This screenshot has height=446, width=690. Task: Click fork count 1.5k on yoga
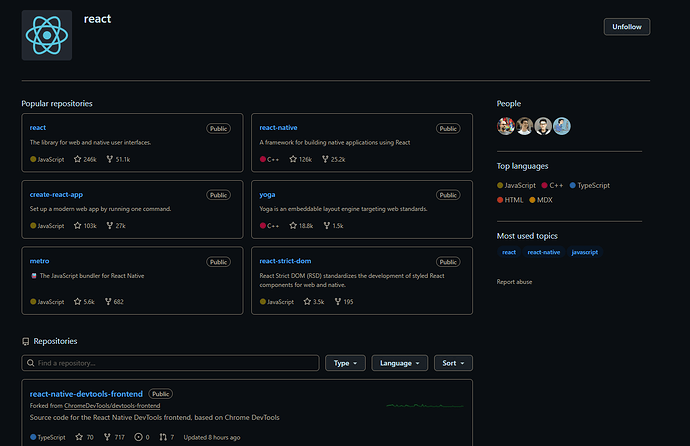pyautogui.click(x=334, y=226)
